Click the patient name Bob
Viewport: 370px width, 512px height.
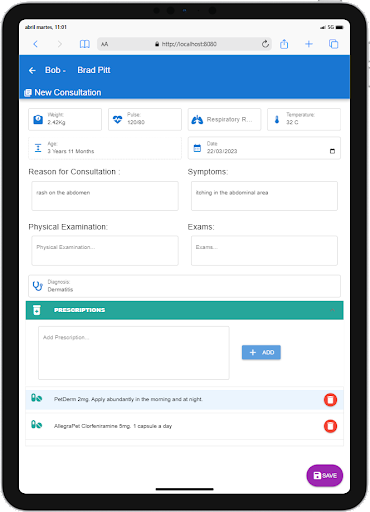(x=53, y=70)
